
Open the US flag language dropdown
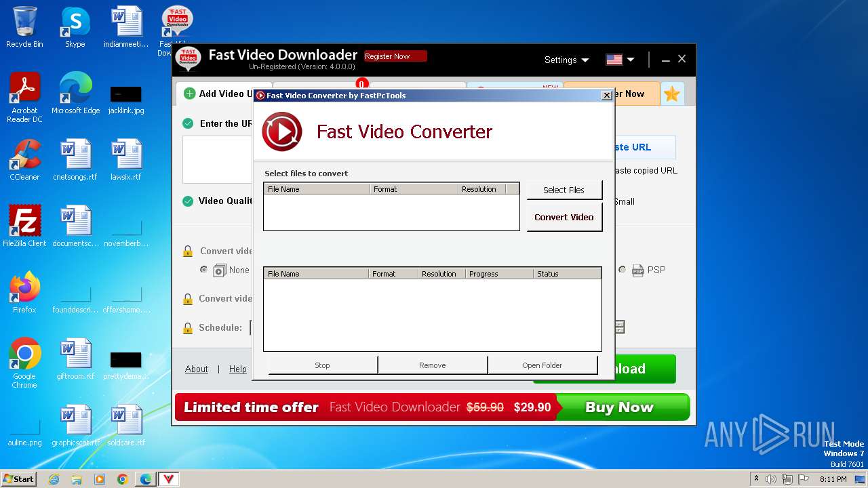(x=620, y=60)
